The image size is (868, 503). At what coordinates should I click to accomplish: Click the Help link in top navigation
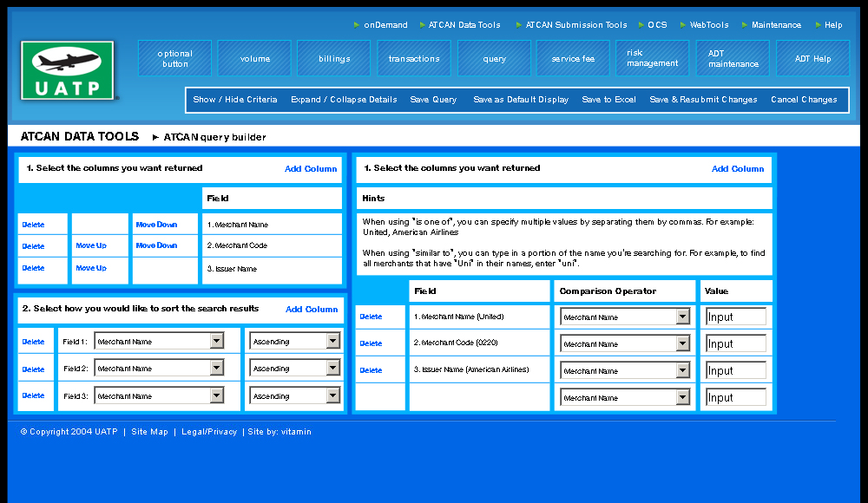(x=833, y=25)
